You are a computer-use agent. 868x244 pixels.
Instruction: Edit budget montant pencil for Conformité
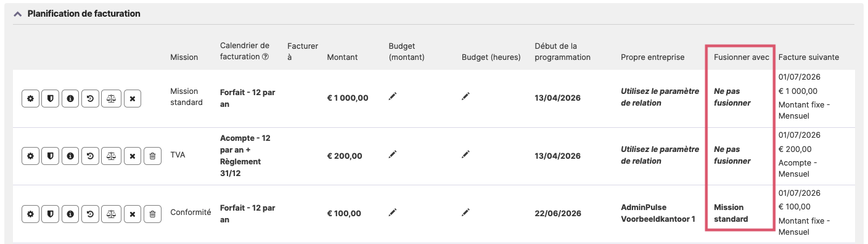coord(393,212)
